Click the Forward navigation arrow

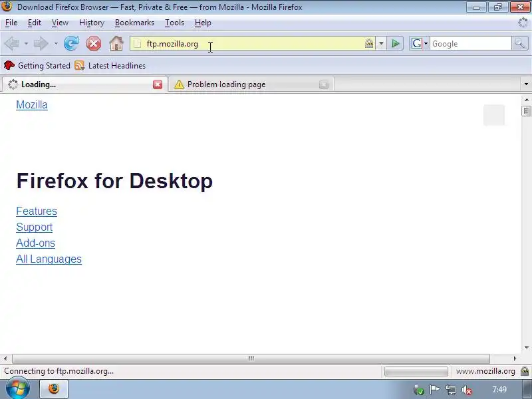pos(41,43)
